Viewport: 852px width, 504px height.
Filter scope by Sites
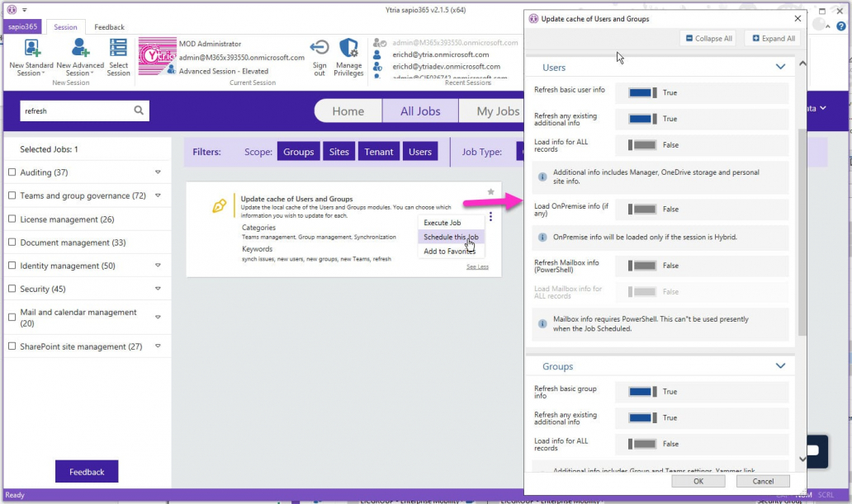(x=339, y=152)
